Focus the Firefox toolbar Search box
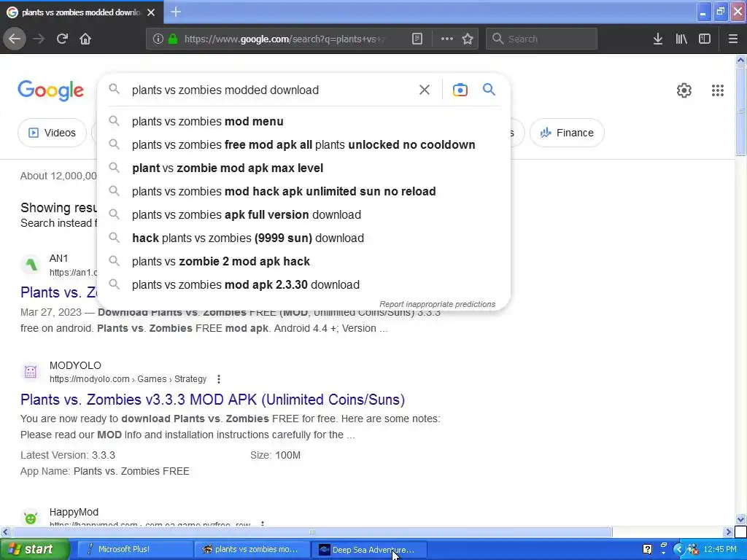The width and height of the screenshot is (747, 560). click(x=541, y=39)
